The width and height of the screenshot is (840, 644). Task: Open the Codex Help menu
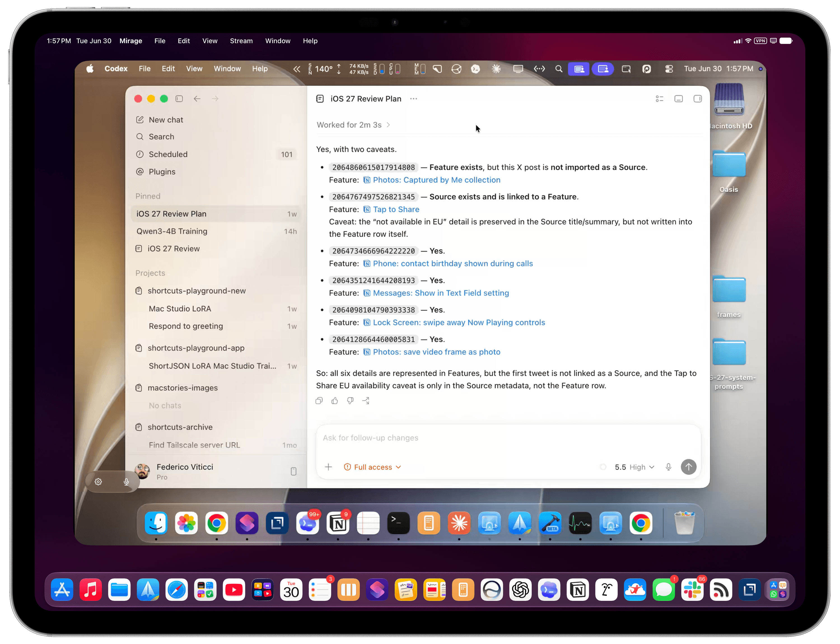pos(260,69)
